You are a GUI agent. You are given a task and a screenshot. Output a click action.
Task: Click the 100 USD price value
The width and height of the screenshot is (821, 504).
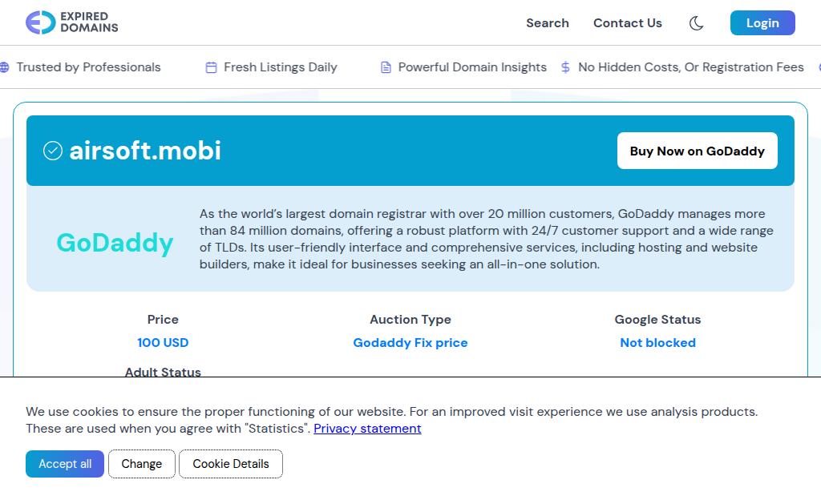pos(163,343)
